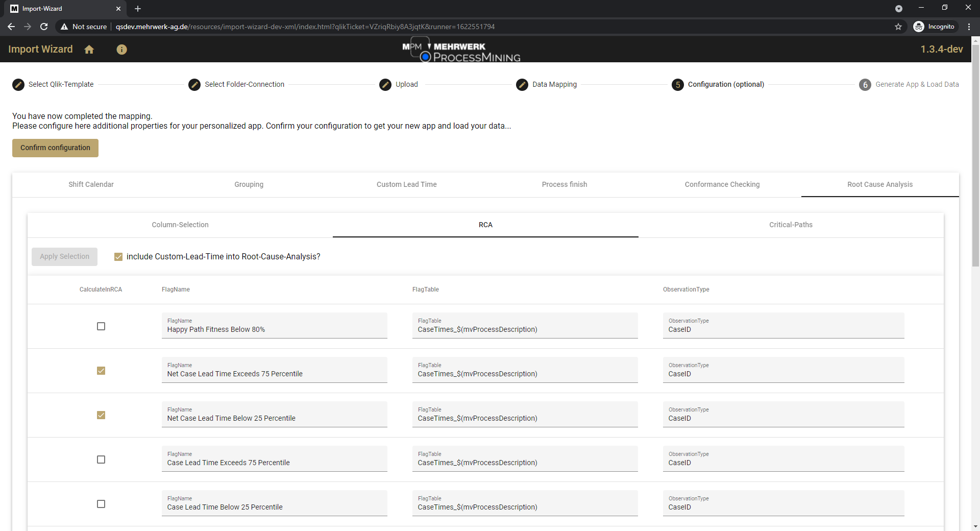Click the Not secure warning icon
Screen dimensions: 980x531
pyautogui.click(x=64, y=27)
